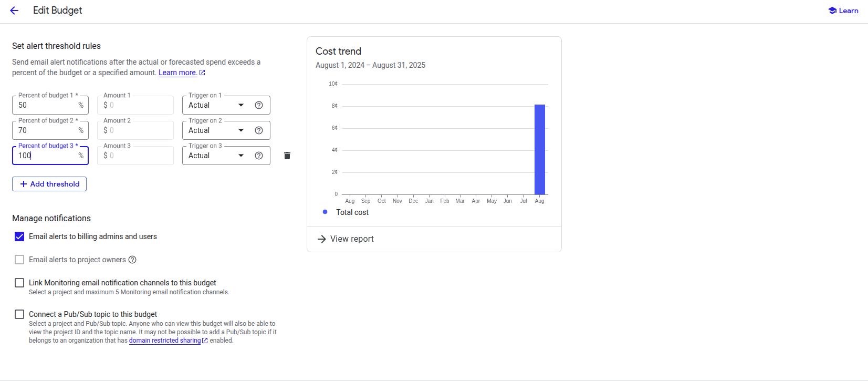Open the domain restricted sharing link
The height and width of the screenshot is (381, 868).
point(165,341)
